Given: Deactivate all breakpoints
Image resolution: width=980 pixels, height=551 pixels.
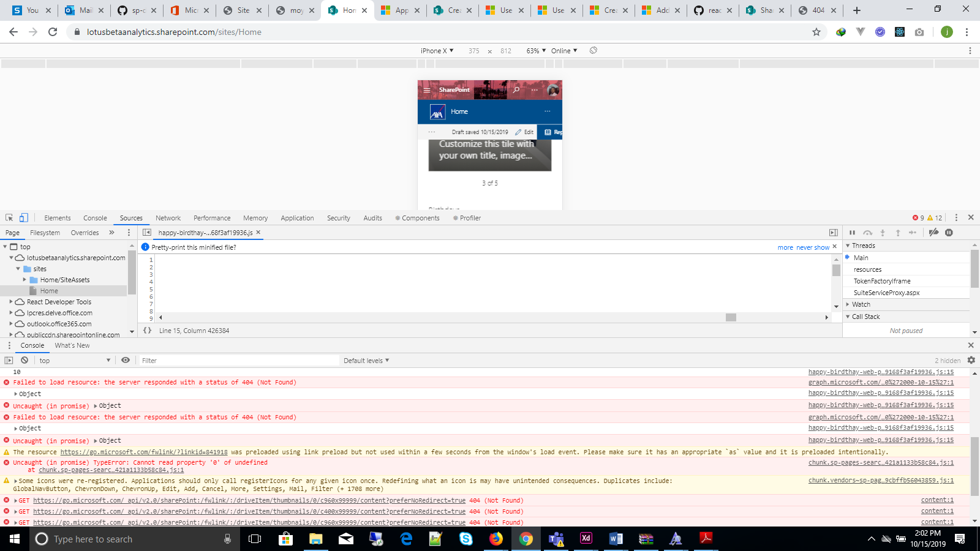Looking at the screenshot, I should [x=933, y=233].
